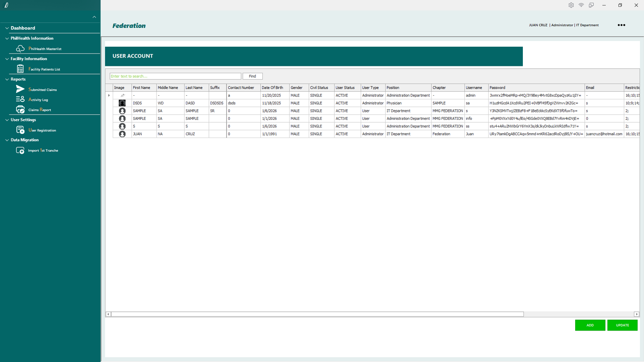Click the horizontal scrollbar of the table
644x362 pixels.
(317, 314)
